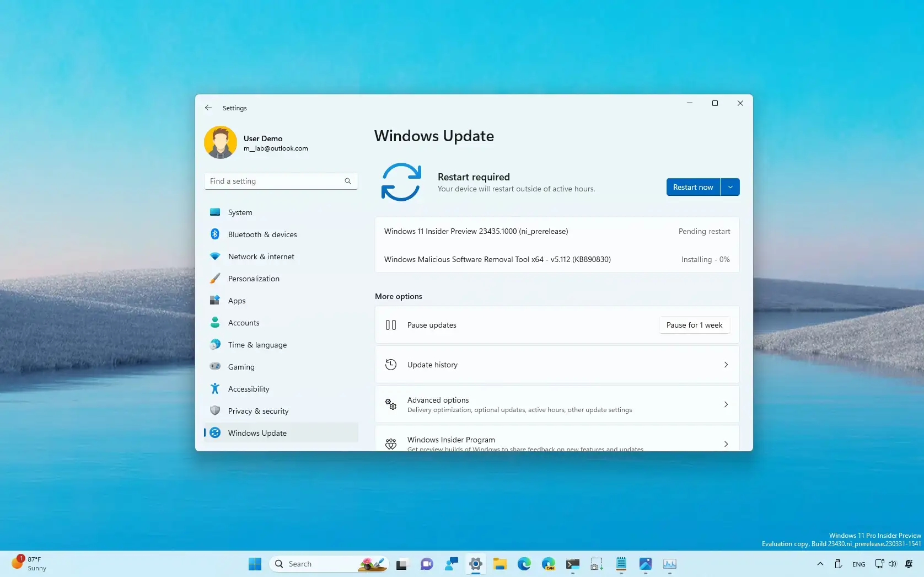Screen dimensions: 924x577
Task: Click the Pause for 1 week button
Action: click(x=694, y=325)
